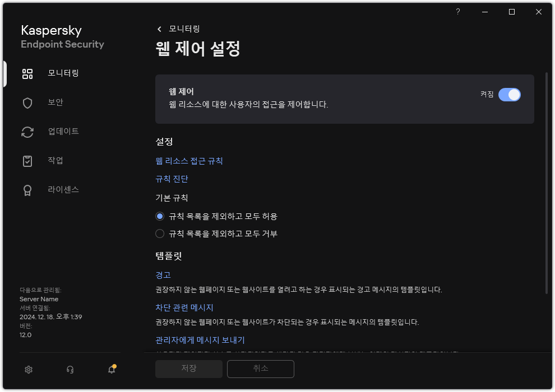Select 규칙 목록을 제외하고 모두 거부 radio option
The width and height of the screenshot is (555, 392).
[x=160, y=234]
